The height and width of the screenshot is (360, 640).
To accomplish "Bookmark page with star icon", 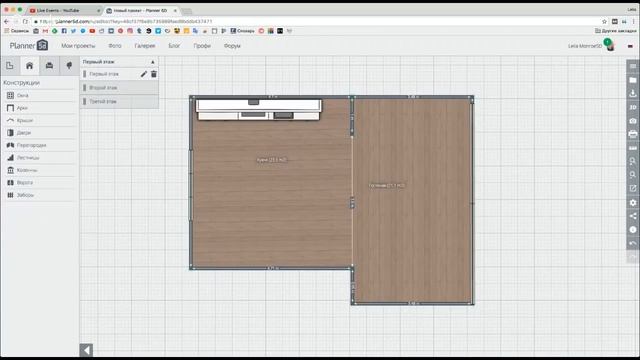I will [x=604, y=21].
